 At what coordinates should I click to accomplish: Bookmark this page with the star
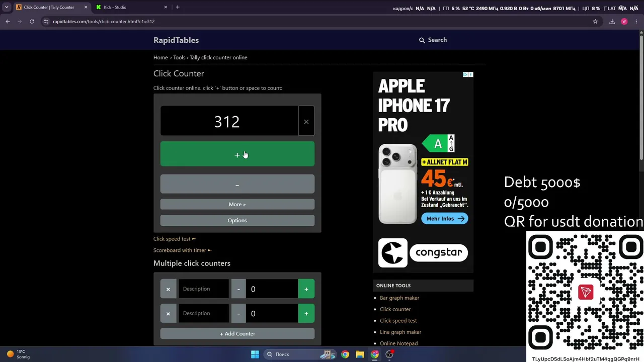click(x=595, y=22)
